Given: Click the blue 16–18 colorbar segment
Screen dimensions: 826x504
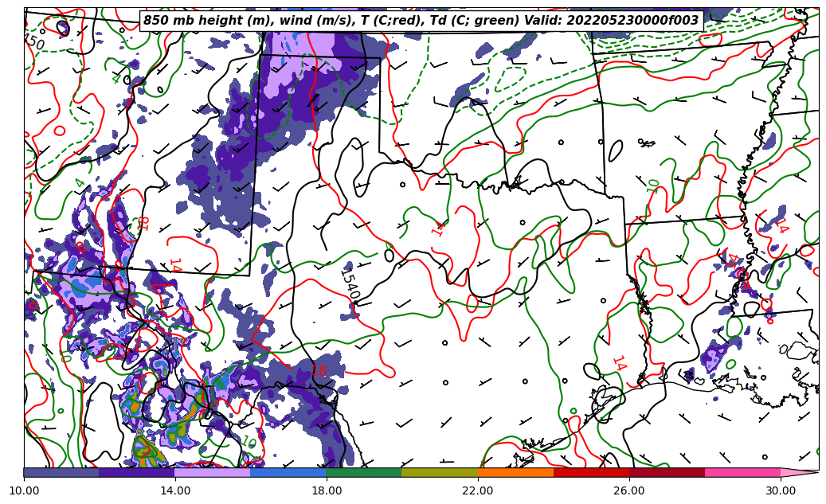Looking at the screenshot, I should tap(288, 472).
